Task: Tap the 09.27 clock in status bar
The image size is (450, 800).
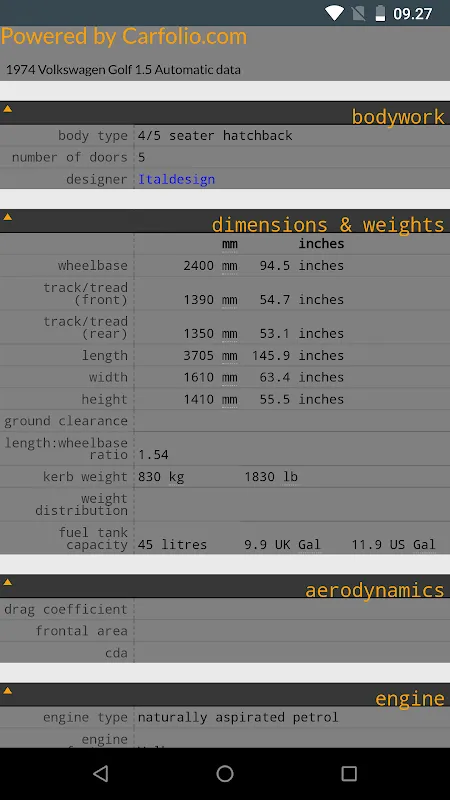Action: 413,14
